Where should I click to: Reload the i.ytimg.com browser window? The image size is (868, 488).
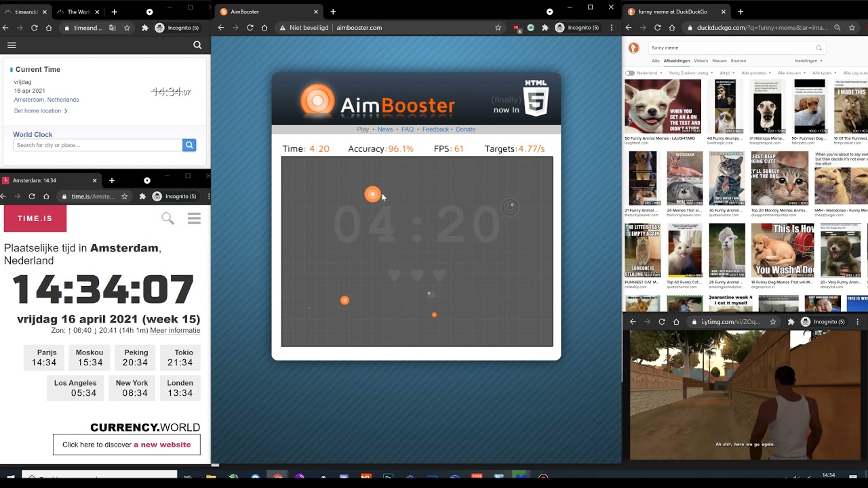coord(662,322)
